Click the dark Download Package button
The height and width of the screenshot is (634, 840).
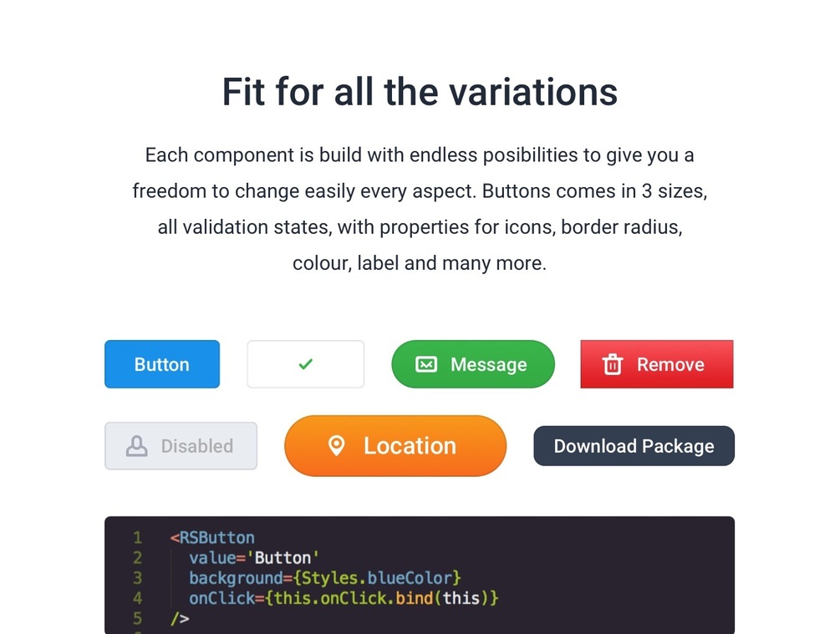(x=634, y=446)
